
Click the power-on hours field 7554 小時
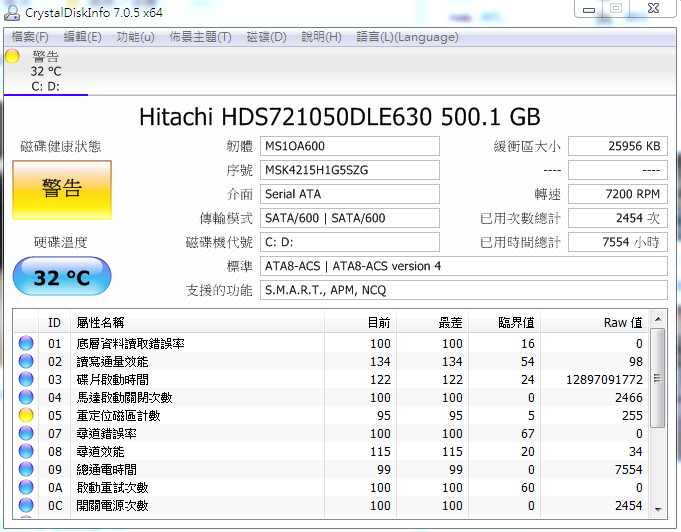pyautogui.click(x=618, y=242)
